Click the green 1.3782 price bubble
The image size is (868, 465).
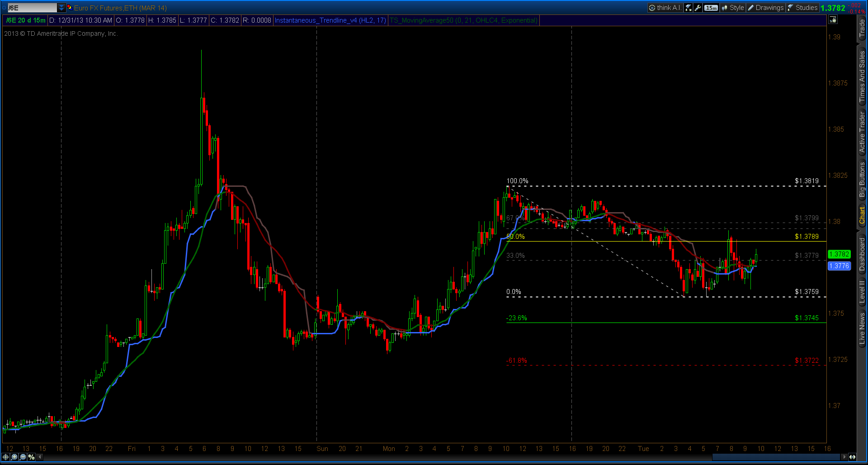[839, 254]
